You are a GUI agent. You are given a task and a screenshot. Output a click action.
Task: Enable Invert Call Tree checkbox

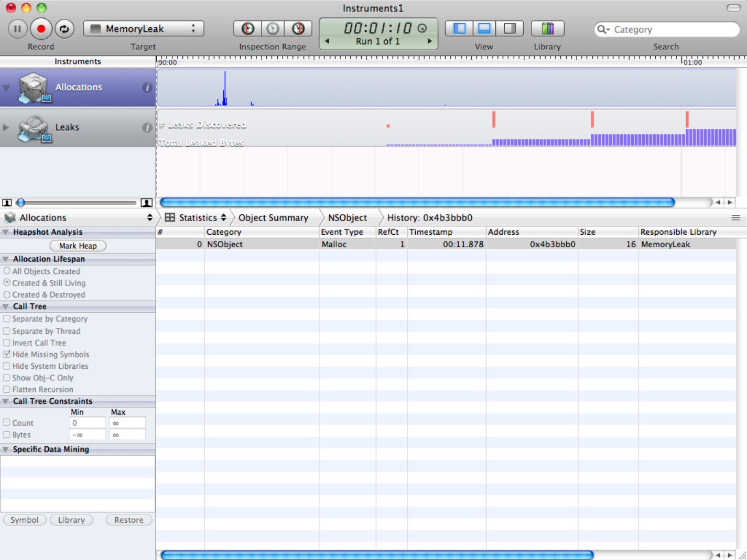[7, 343]
